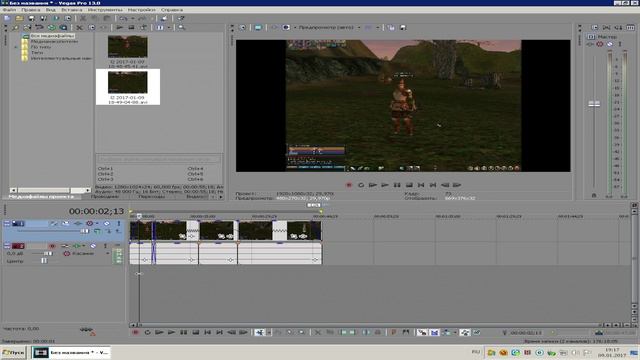Click the Capture Video icon
Viewport: 640px width, 360px height.
click(x=27, y=28)
